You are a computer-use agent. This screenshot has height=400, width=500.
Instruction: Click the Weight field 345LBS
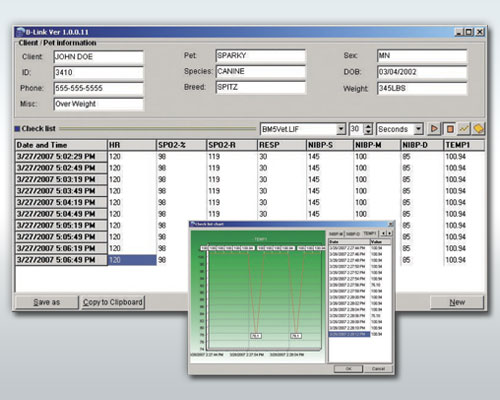tap(422, 88)
